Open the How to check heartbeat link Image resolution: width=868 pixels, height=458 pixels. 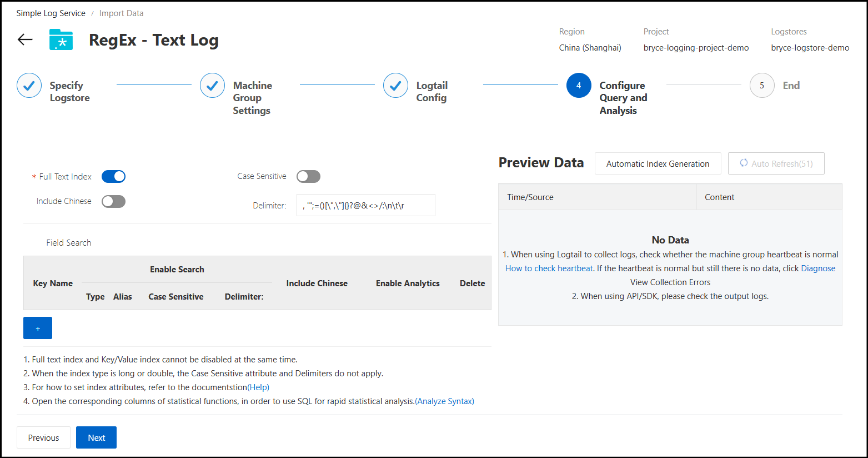click(549, 268)
